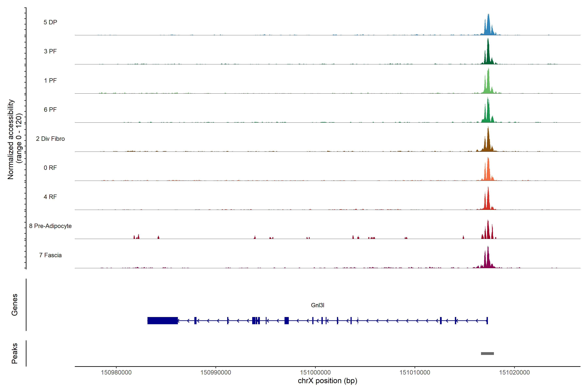Click the 8 Pre-Adipocyte track label
588x392 pixels.
click(50, 226)
